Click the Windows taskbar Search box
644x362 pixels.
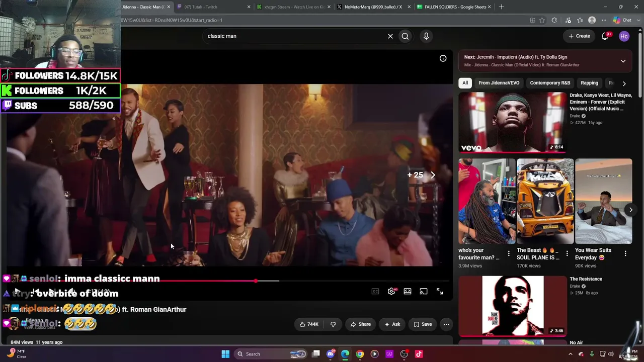click(x=271, y=354)
